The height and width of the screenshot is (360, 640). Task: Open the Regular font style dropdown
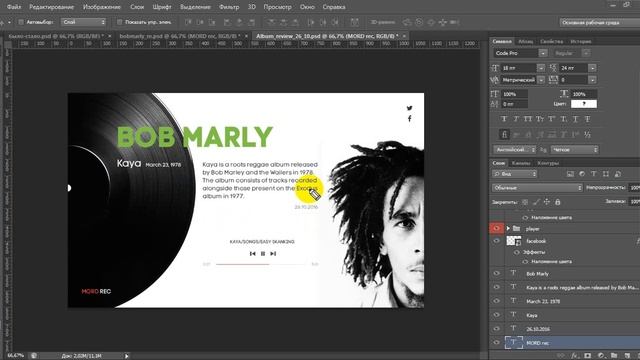(586, 53)
